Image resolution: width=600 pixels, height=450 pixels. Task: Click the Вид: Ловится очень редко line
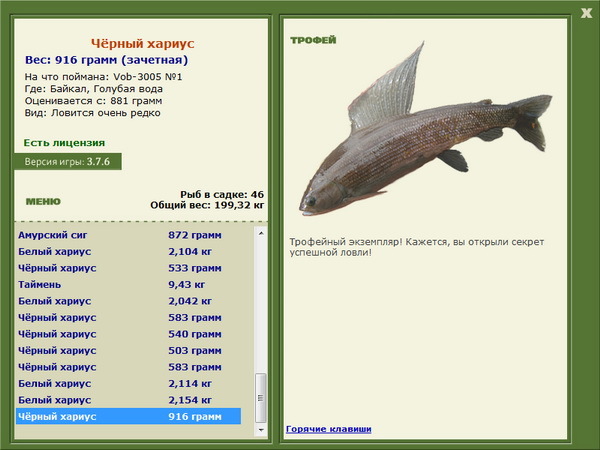(x=93, y=113)
